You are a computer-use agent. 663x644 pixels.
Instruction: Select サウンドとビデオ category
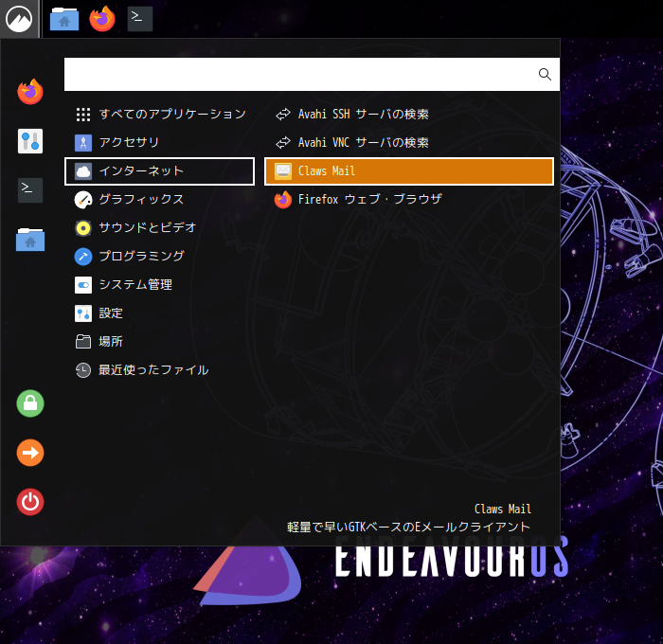(159, 228)
